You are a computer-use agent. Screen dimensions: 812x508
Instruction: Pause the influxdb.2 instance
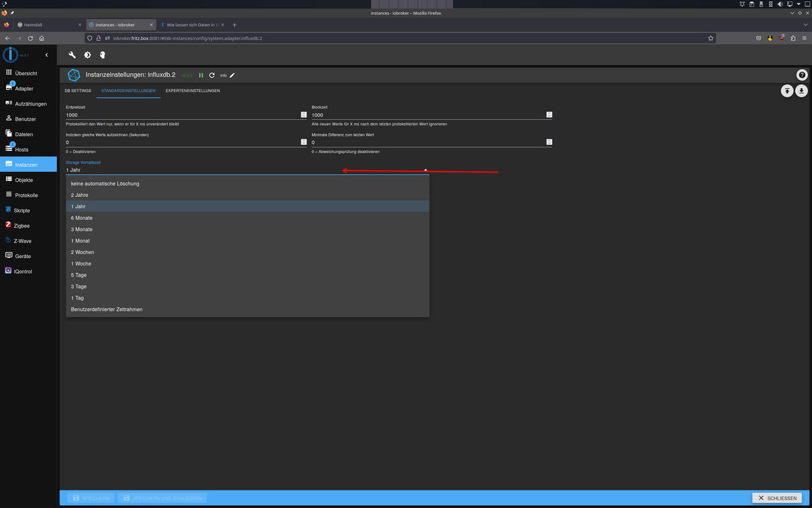pos(201,75)
